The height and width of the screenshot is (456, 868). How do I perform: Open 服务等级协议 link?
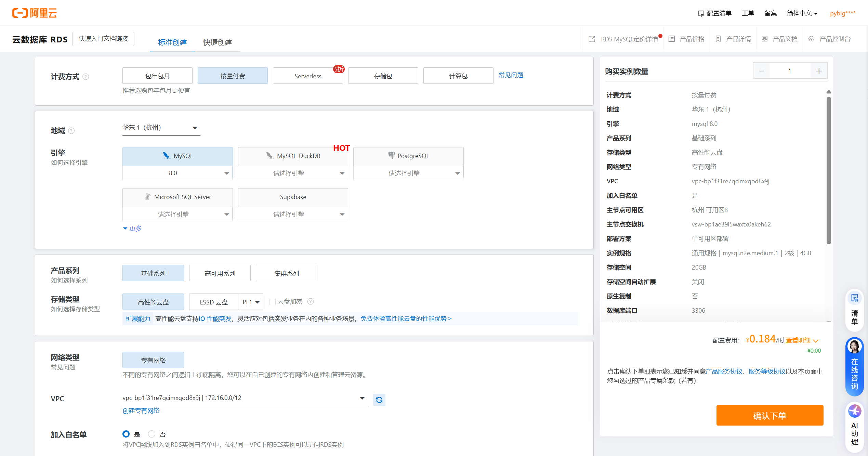click(767, 371)
